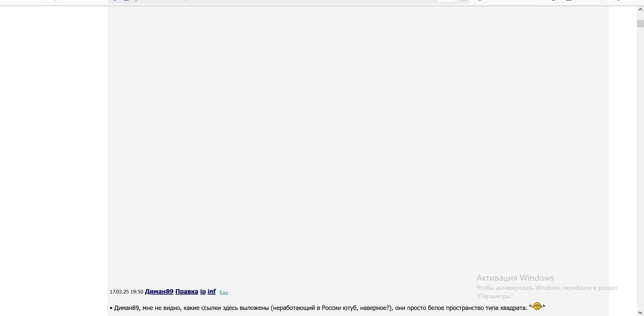Screen dimensions: 644x316
Task: Open the inf link next to ip
Action: [212, 292]
